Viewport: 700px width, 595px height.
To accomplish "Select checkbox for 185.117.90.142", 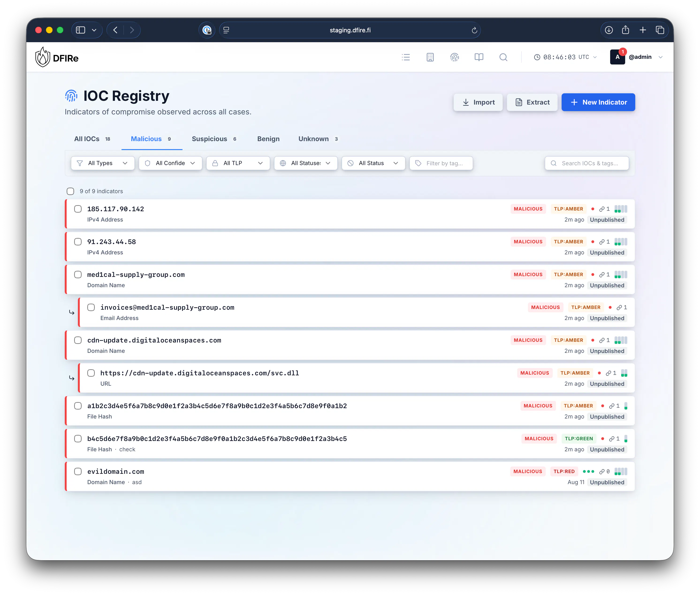I will [78, 209].
